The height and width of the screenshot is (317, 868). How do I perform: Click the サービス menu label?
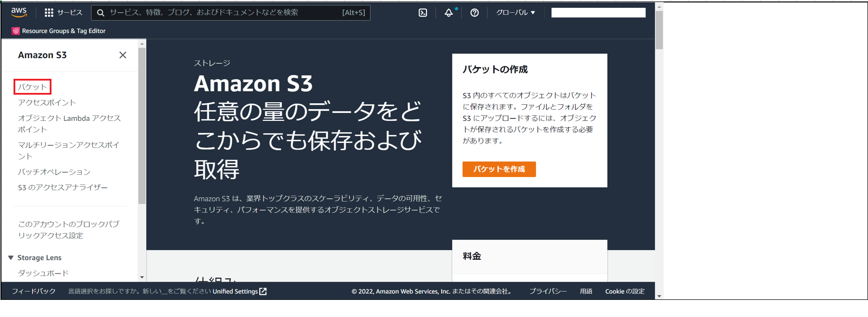(x=70, y=13)
